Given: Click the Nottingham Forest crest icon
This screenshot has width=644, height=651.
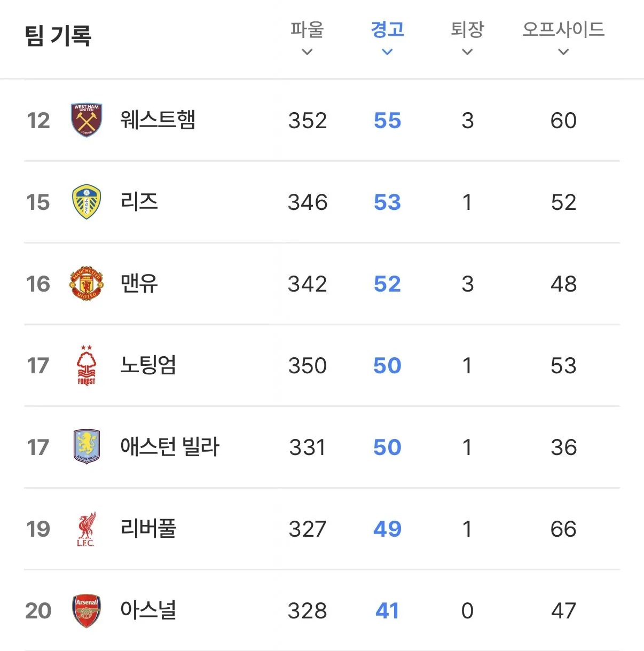Looking at the screenshot, I should 87,365.
